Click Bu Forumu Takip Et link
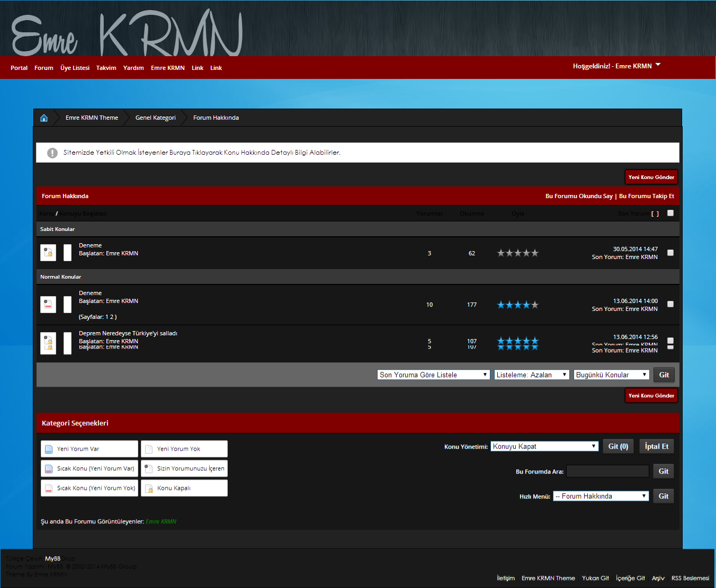 (x=647, y=196)
